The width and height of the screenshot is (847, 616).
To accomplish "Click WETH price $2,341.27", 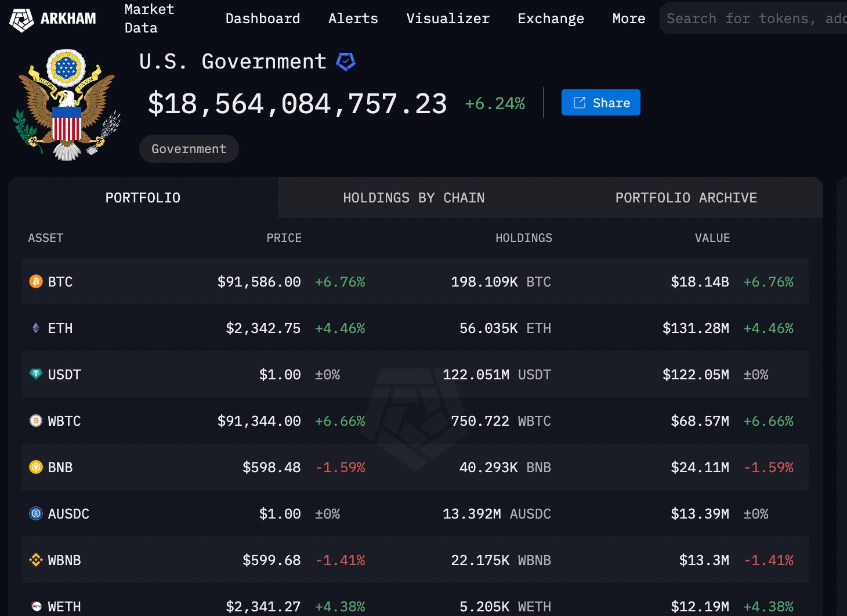I will pyautogui.click(x=263, y=607).
